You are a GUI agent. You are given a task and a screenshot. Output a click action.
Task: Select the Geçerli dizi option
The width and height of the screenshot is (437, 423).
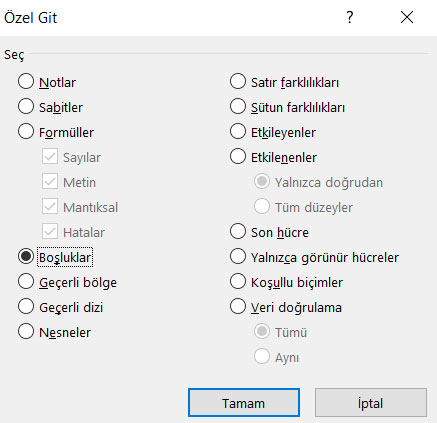[x=26, y=307]
